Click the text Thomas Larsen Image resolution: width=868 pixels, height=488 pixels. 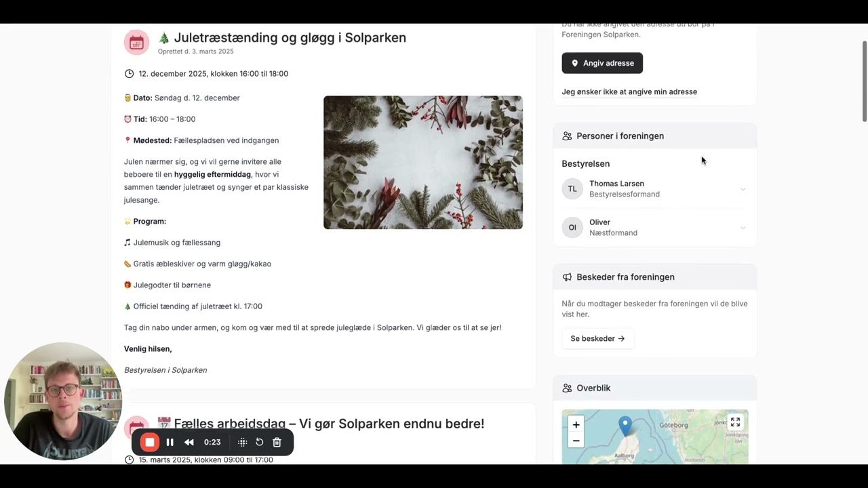pyautogui.click(x=616, y=184)
